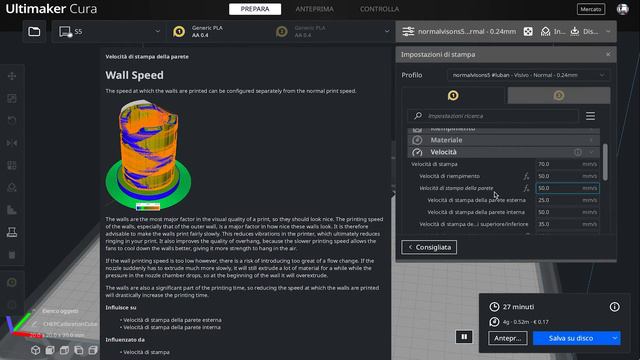Screen dimensions: 640x360
Task: Pause with the pause button
Action: pos(464,337)
